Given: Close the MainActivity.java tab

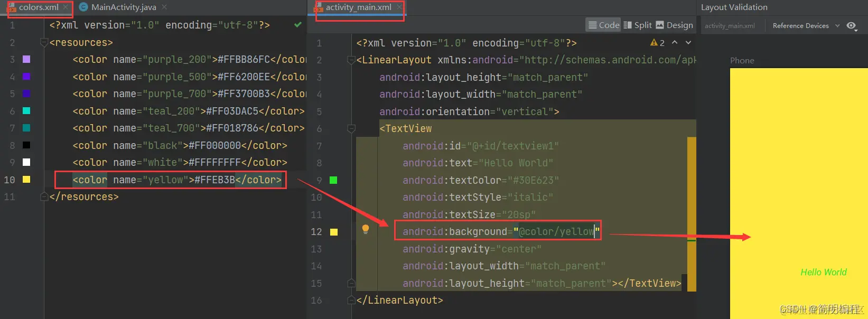Looking at the screenshot, I should [164, 7].
